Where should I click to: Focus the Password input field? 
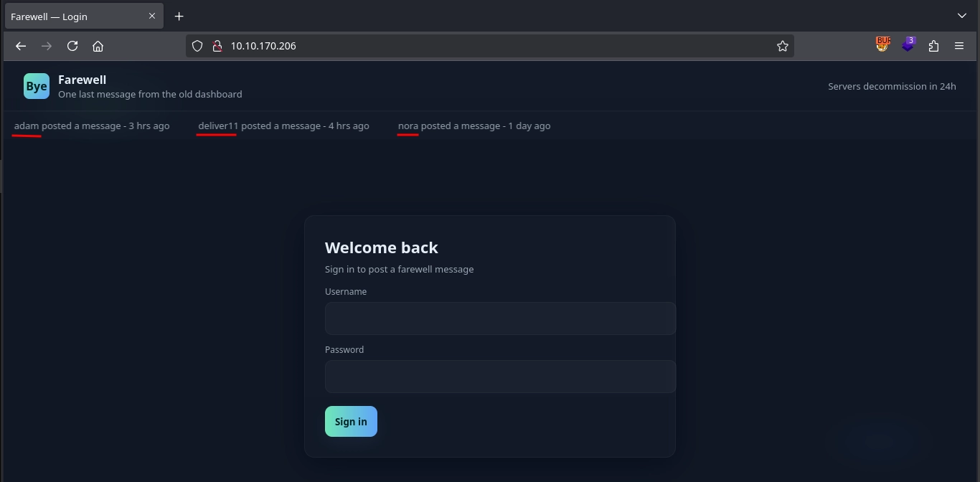[499, 377]
